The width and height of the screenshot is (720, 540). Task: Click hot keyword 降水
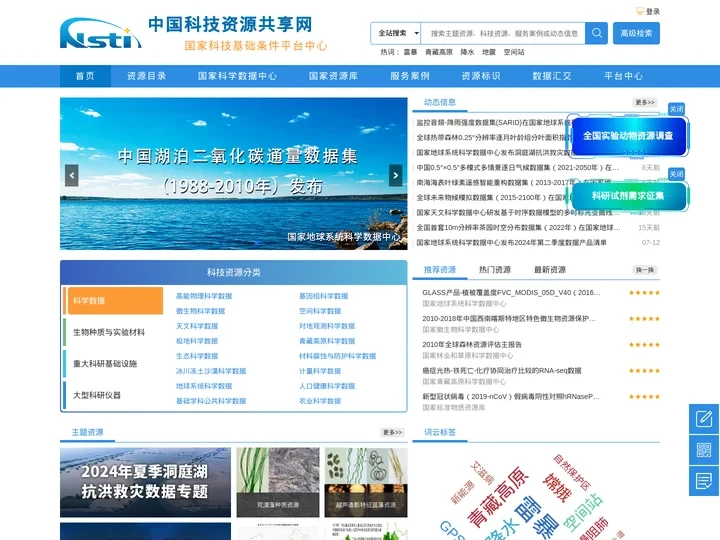tap(467, 52)
